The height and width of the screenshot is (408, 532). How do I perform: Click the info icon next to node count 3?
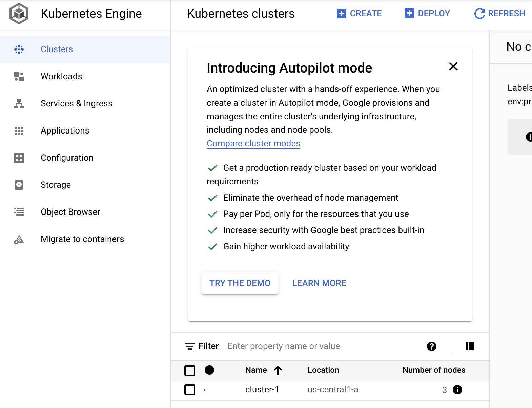coord(457,390)
